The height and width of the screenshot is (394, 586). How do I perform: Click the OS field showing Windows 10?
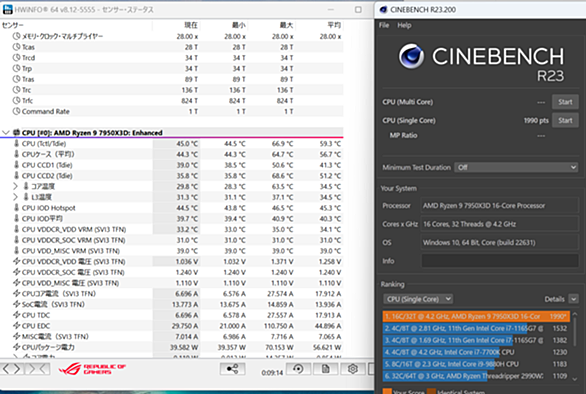[500, 242]
